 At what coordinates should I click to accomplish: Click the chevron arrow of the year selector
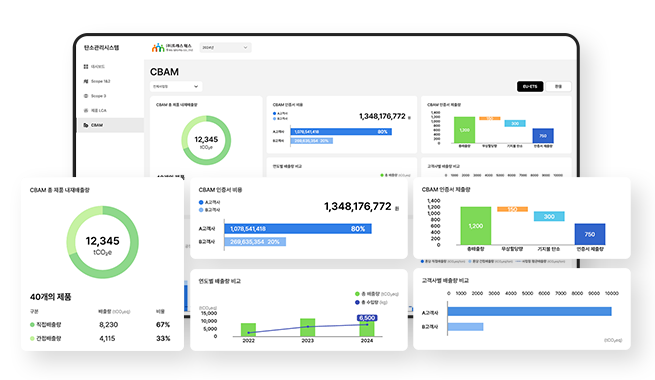245,48
